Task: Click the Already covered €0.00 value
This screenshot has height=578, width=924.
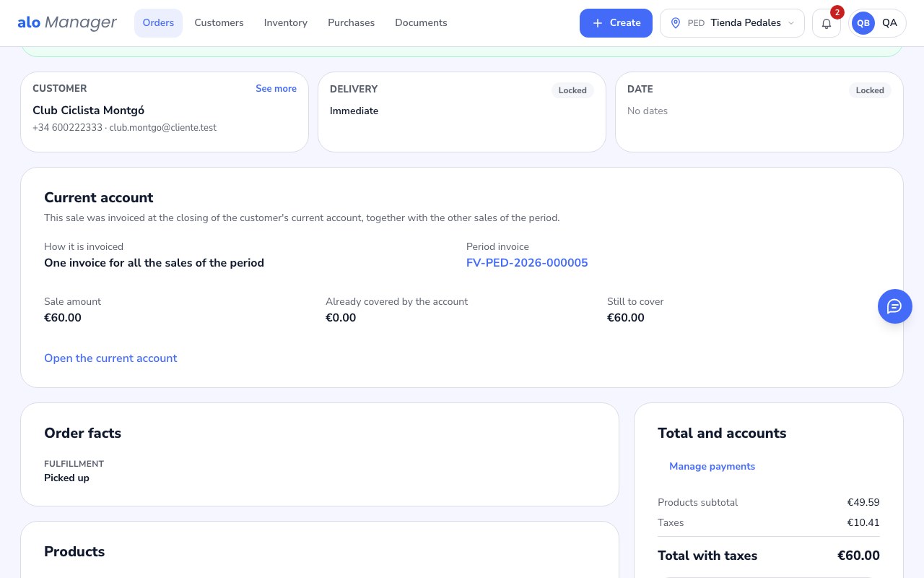Action: [341, 318]
